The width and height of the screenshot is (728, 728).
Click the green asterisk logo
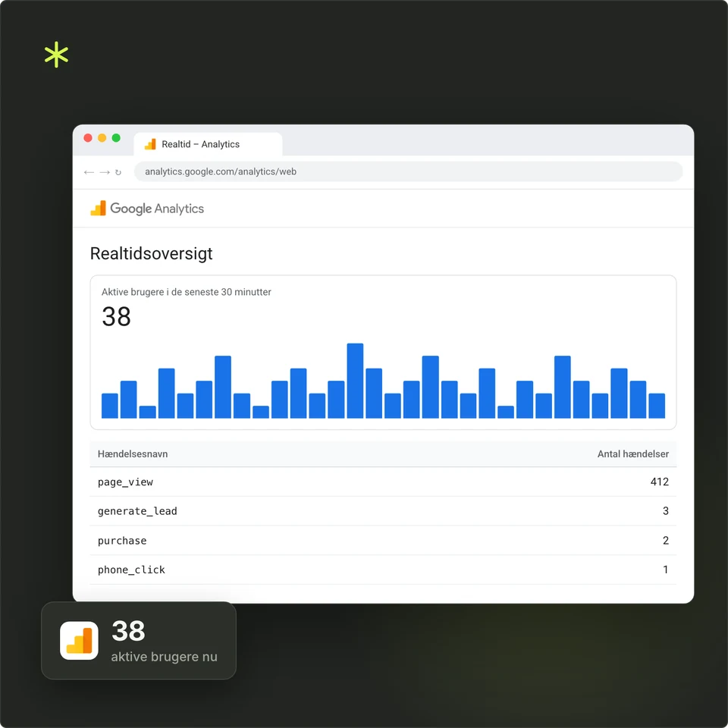pyautogui.click(x=56, y=55)
